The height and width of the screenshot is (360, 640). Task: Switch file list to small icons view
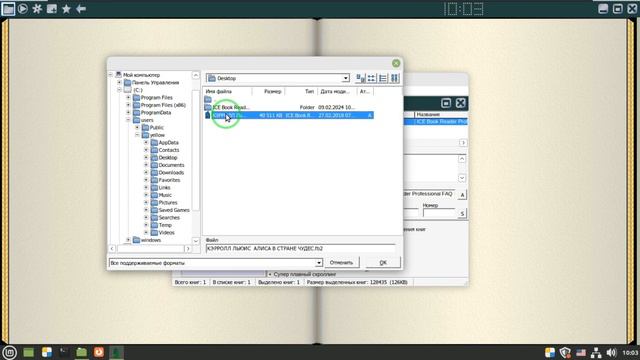[371, 78]
